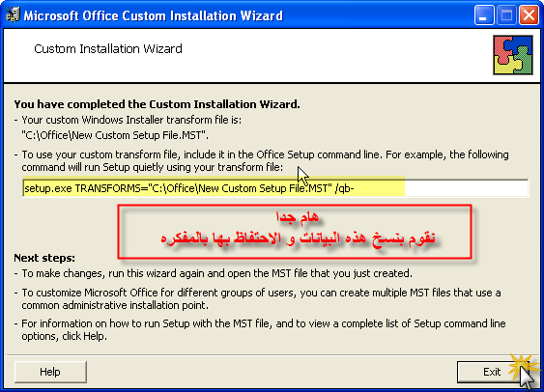Click the "Your custom Windows Installer transform file" line
The image size is (544, 392).
coord(131,120)
